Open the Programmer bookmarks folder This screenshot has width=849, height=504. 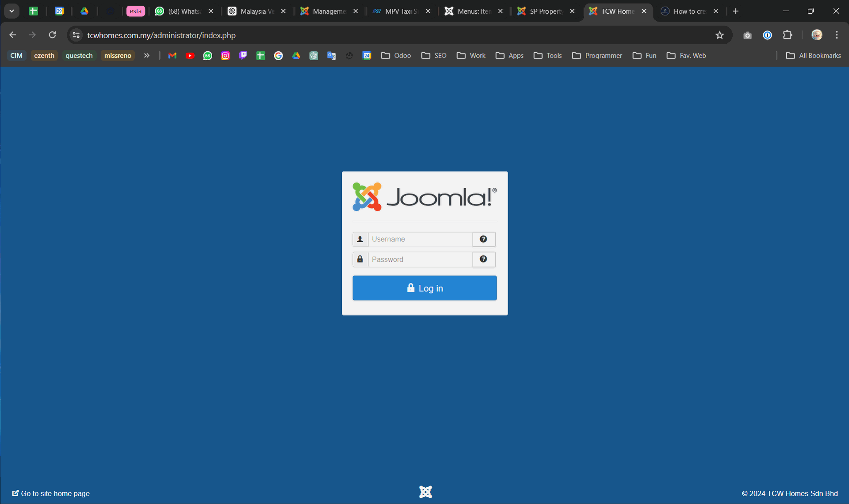(x=597, y=55)
